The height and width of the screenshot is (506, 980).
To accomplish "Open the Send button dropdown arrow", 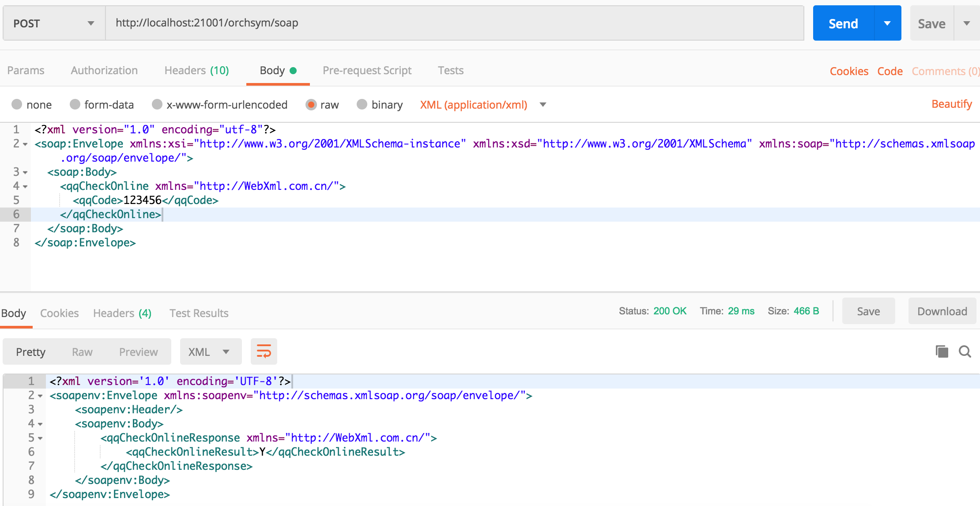I will coord(887,23).
